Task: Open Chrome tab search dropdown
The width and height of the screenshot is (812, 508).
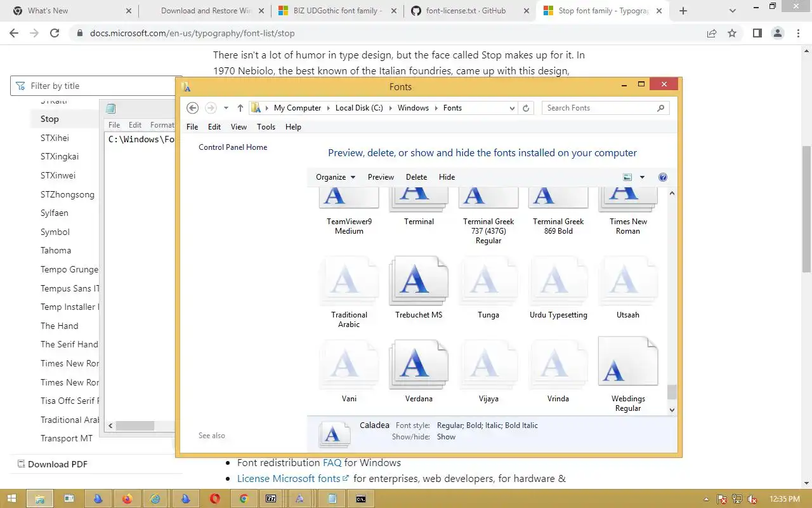Action: click(x=733, y=11)
